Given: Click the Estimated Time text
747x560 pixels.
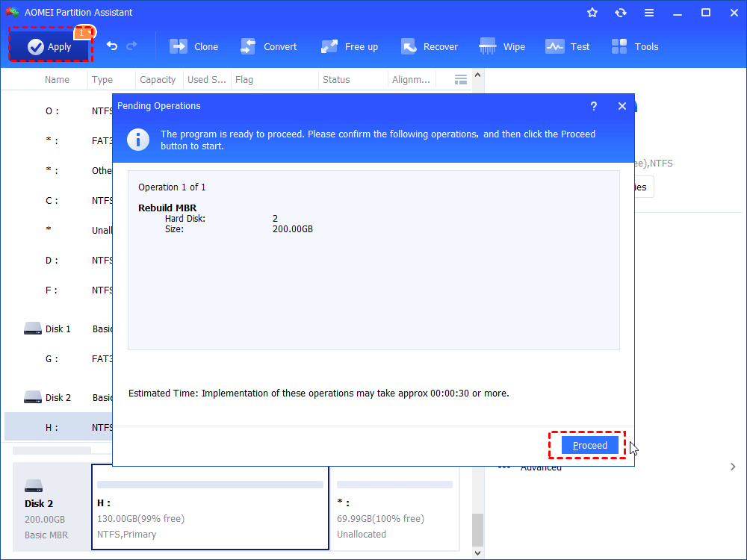Looking at the screenshot, I should click(x=319, y=393).
